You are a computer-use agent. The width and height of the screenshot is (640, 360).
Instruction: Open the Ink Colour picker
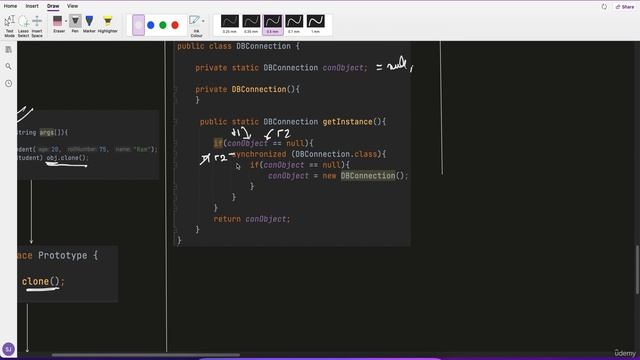tap(195, 26)
